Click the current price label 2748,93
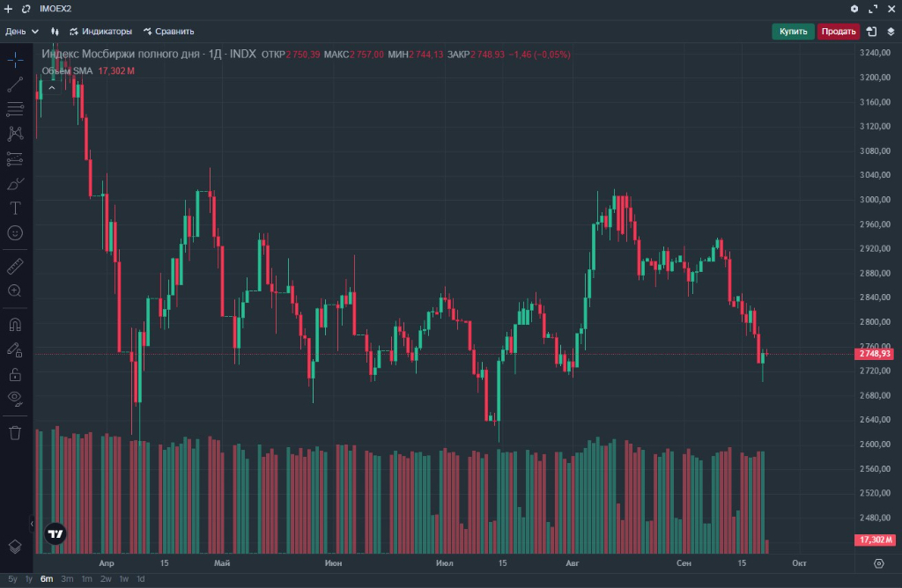Screen dimensions: 902x588 tap(875, 354)
